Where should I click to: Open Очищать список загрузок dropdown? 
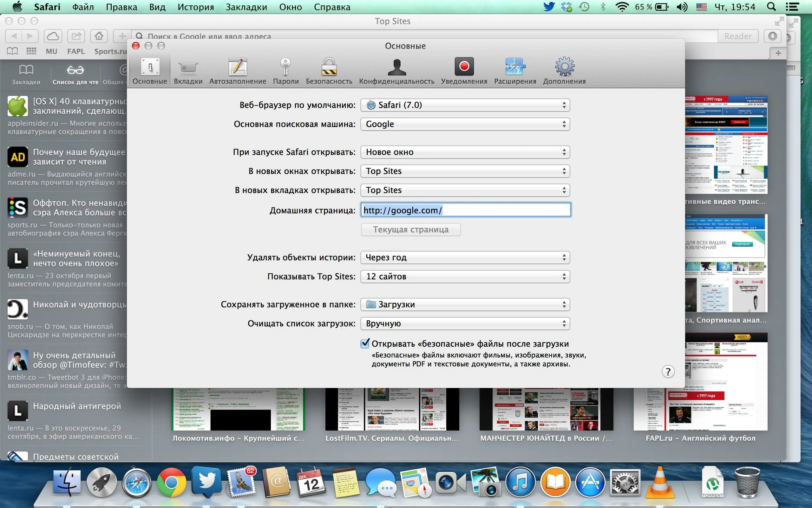coord(465,324)
